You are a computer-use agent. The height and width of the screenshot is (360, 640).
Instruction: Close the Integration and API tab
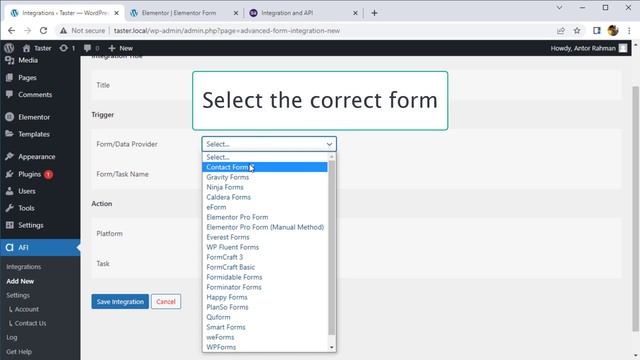tap(355, 13)
